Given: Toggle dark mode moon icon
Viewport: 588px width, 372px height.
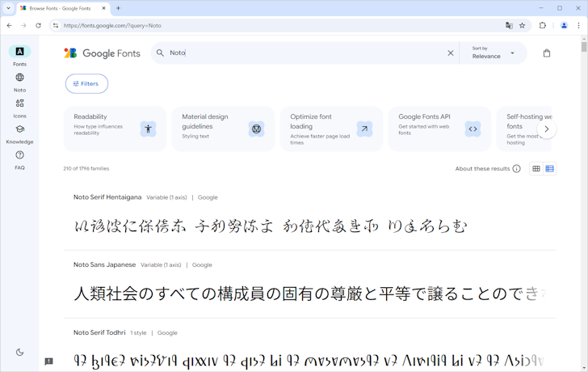Looking at the screenshot, I should coord(20,352).
